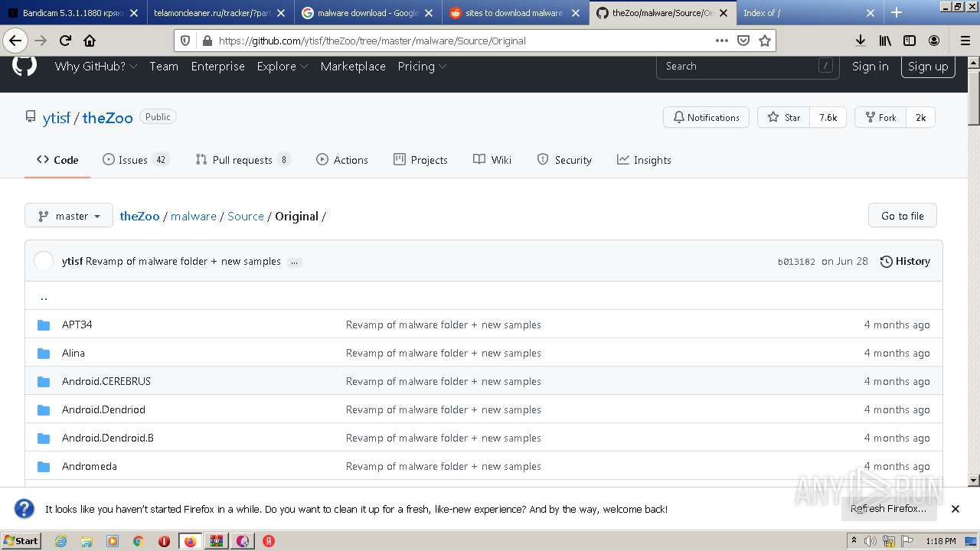Image resolution: width=980 pixels, height=551 pixels.
Task: Go to parent directory '..' row
Action: tap(484, 296)
